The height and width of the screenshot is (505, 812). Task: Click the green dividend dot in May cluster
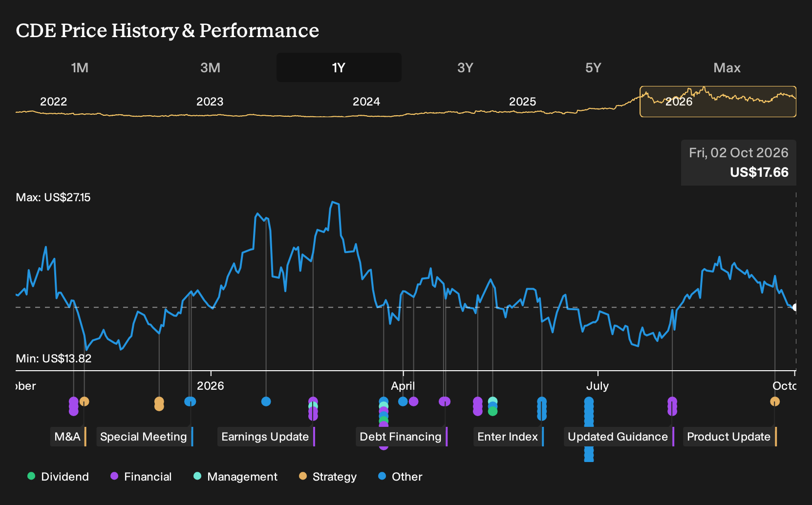[492, 411]
